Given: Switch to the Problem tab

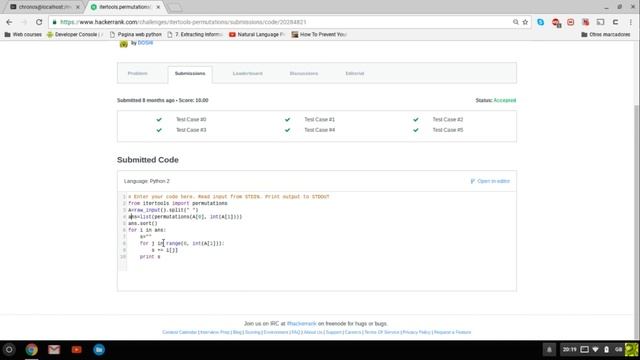Looking at the screenshot, I should (138, 73).
